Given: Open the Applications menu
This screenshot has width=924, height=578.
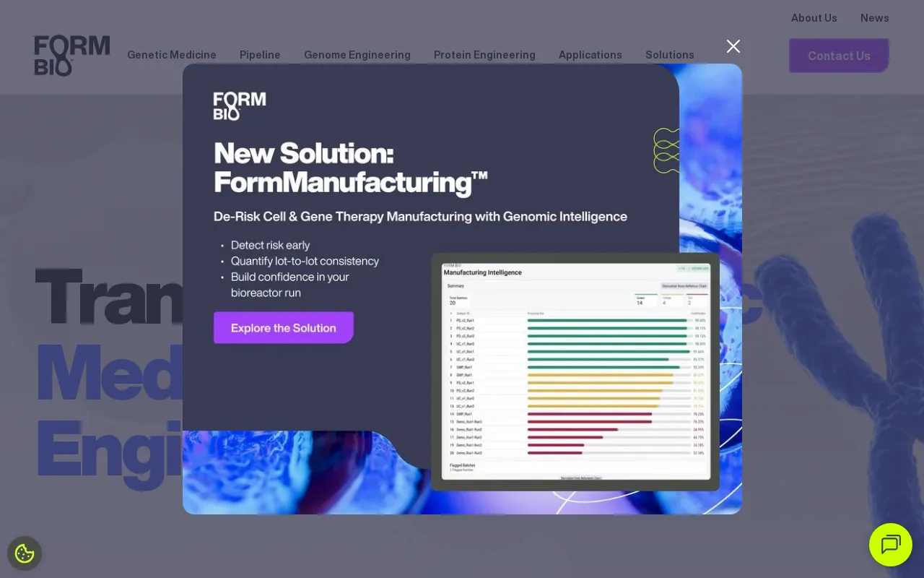Looking at the screenshot, I should (590, 55).
